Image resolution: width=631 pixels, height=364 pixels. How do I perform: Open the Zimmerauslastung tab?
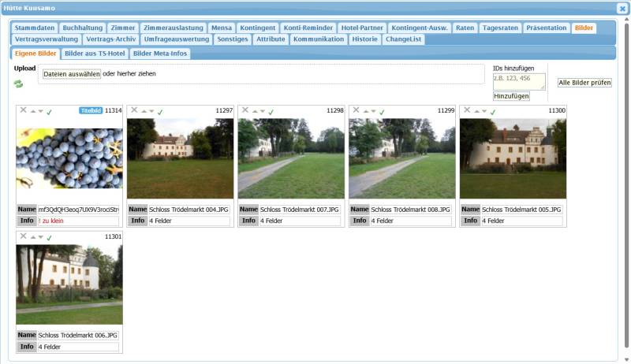coord(173,28)
